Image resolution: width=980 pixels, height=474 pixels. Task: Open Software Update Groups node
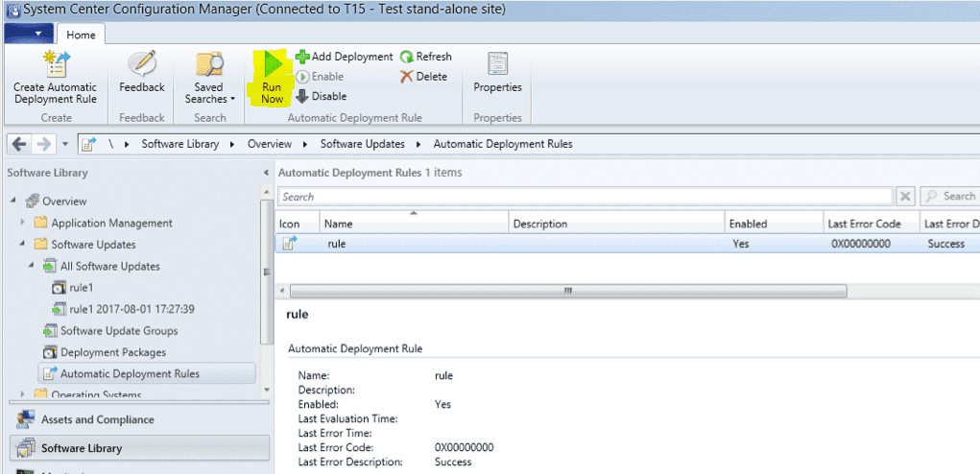[x=110, y=331]
